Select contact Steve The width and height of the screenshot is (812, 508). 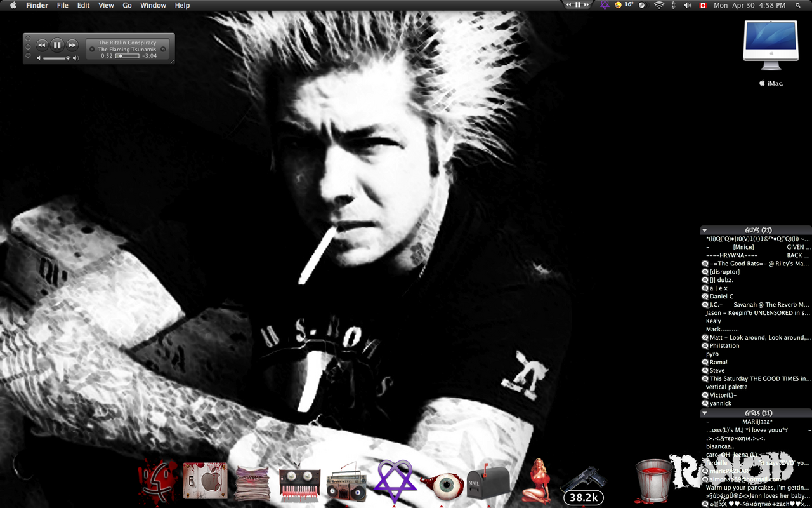(756, 371)
